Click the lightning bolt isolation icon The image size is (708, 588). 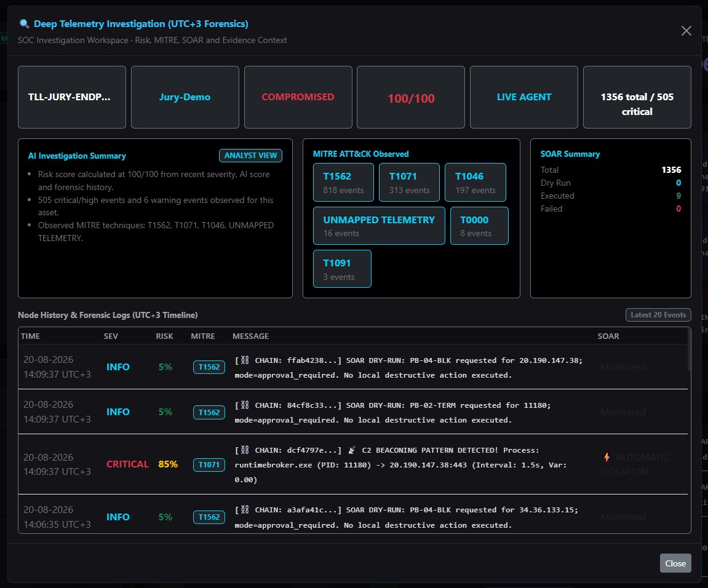coord(607,457)
